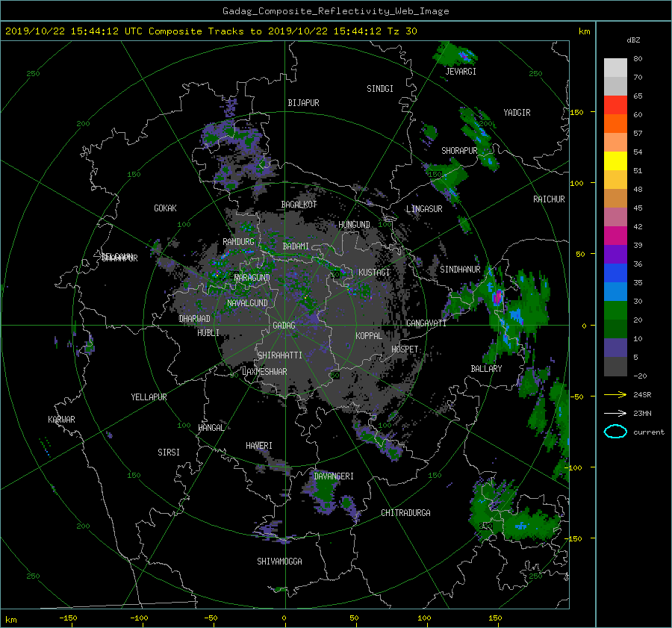Click the BAGALKOT city label
The image size is (672, 628).
coord(299,205)
